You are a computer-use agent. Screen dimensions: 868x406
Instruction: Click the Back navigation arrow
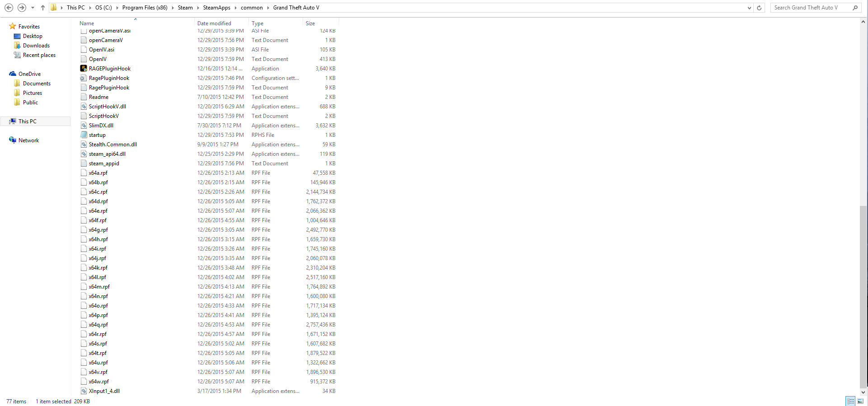[x=9, y=8]
